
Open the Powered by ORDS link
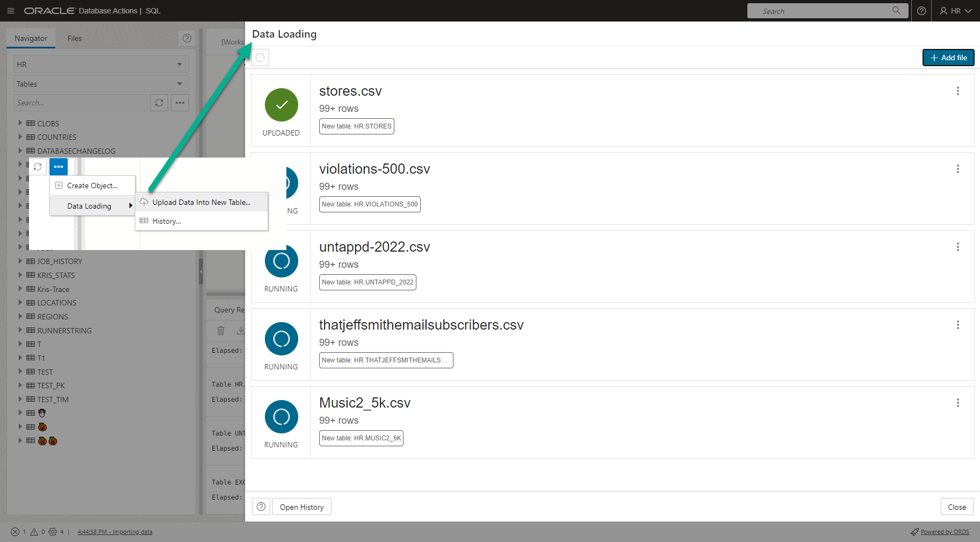[945, 532]
